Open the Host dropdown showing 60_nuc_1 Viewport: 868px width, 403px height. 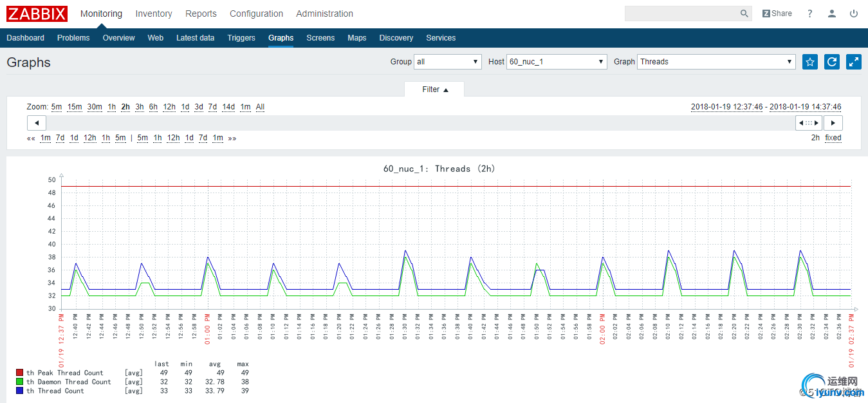point(557,62)
